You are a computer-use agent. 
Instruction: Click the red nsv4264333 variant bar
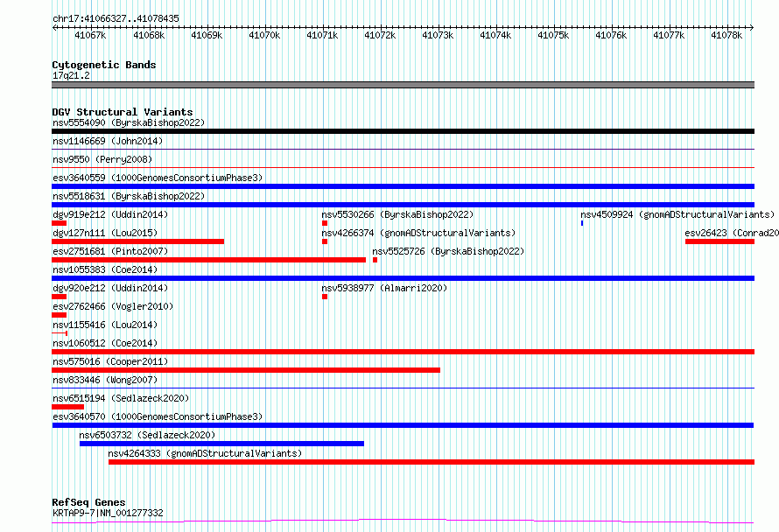pos(432,462)
